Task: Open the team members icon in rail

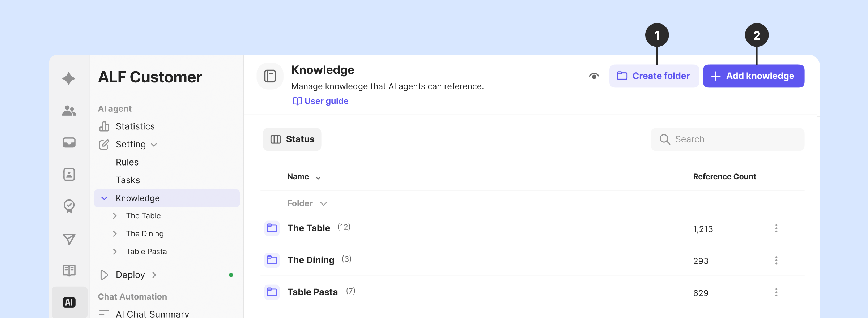Action: (x=69, y=111)
